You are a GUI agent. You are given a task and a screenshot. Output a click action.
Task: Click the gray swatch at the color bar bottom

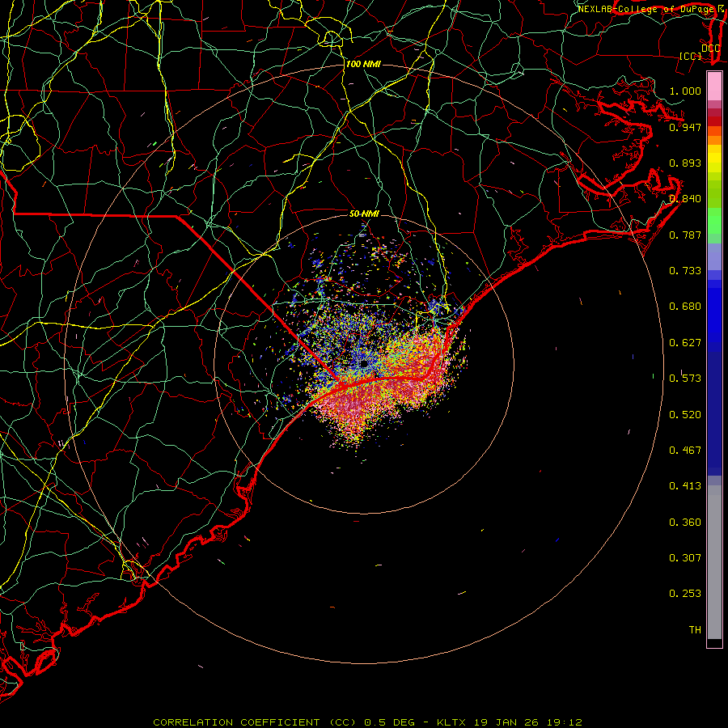coord(714,566)
